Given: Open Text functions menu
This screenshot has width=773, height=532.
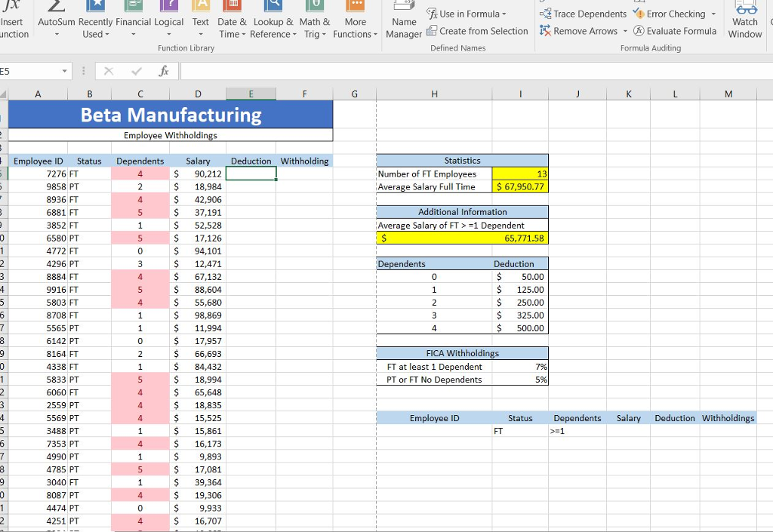Looking at the screenshot, I should [200, 20].
